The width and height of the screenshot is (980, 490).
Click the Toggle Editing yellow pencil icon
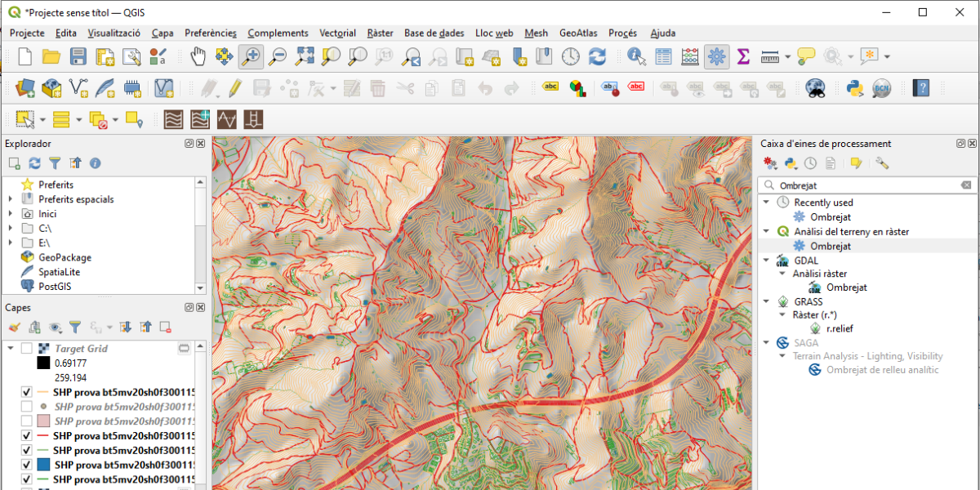(x=234, y=87)
